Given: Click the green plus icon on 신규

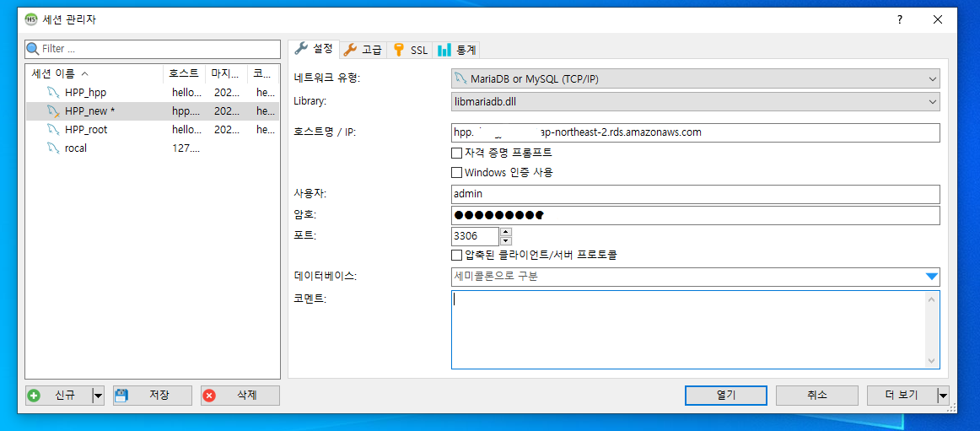Looking at the screenshot, I should click(x=35, y=396).
